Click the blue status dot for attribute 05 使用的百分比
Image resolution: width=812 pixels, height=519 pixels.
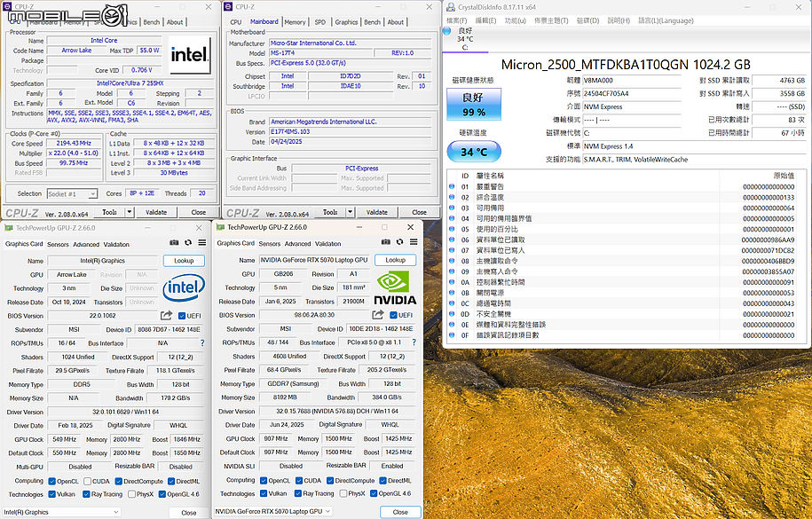452,230
